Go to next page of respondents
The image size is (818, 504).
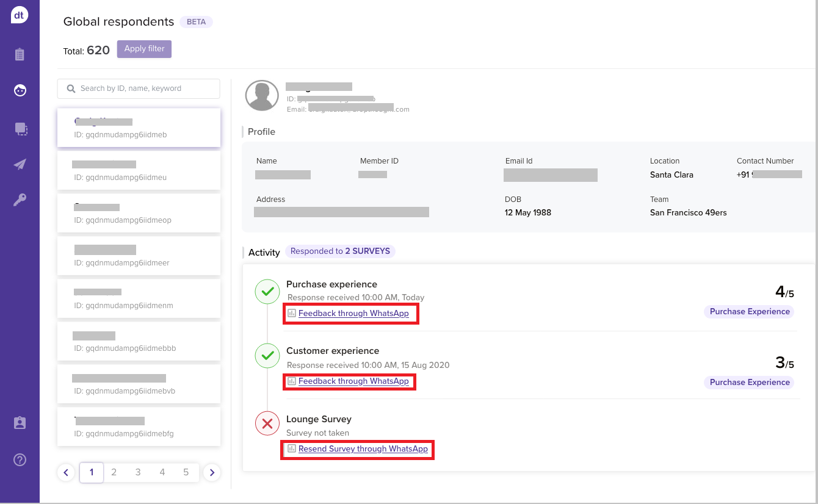click(x=212, y=472)
